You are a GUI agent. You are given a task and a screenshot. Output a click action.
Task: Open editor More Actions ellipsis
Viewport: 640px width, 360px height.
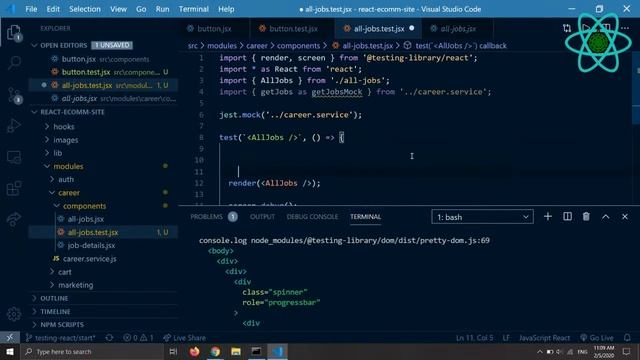(x=625, y=28)
